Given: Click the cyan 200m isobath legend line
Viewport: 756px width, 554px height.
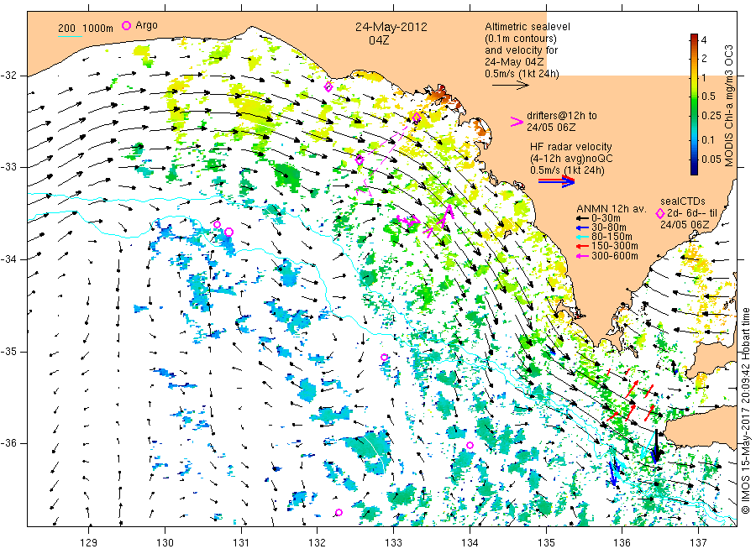Looking at the screenshot, I should (70, 36).
